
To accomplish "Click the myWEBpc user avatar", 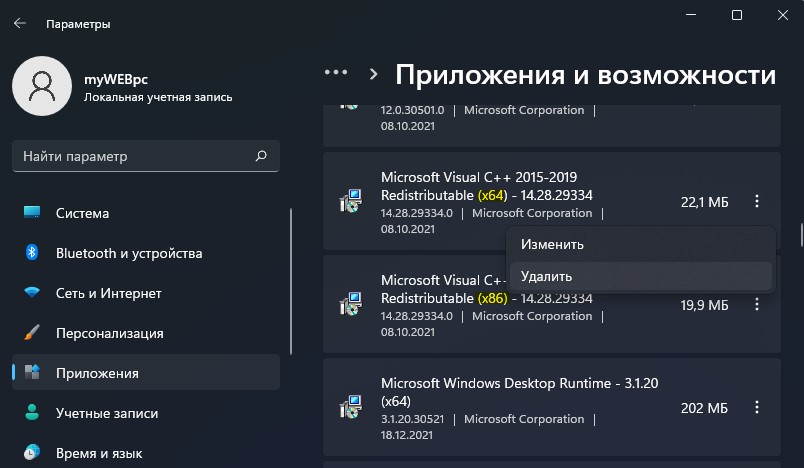I will pos(42,86).
